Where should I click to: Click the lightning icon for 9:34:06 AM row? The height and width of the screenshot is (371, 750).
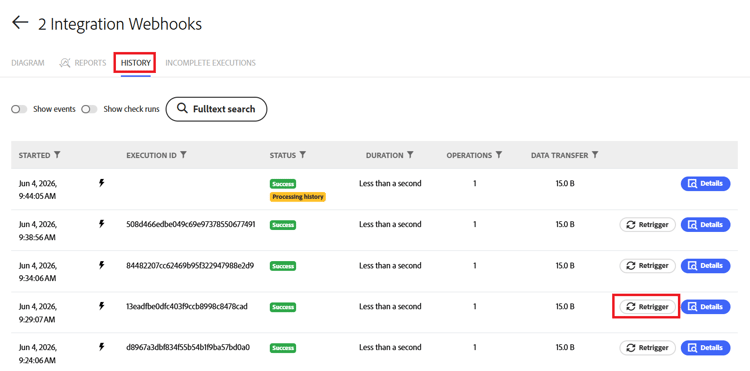click(101, 264)
